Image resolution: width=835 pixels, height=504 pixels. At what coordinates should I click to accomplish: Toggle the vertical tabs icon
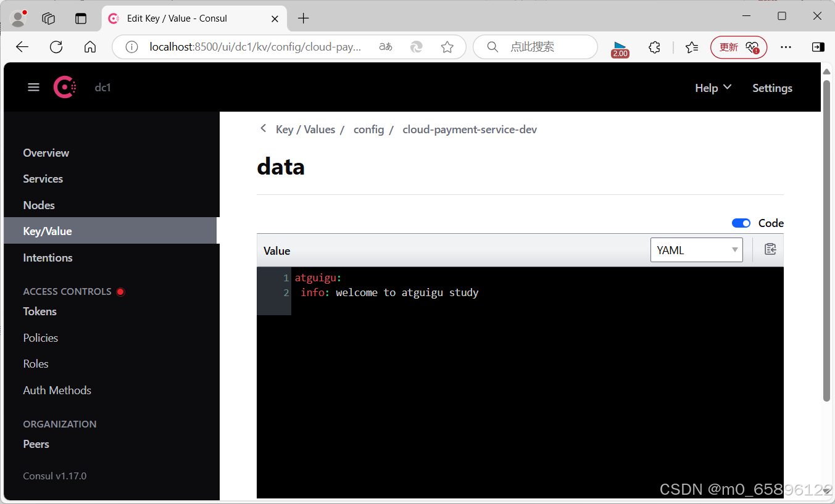tap(81, 19)
